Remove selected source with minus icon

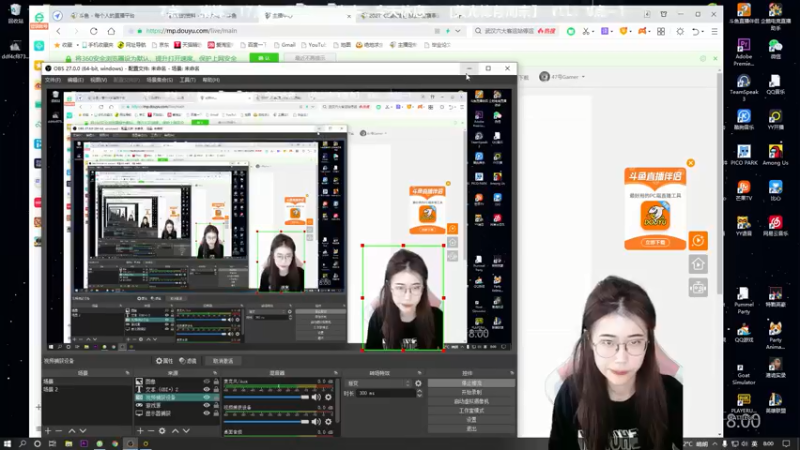[151, 431]
